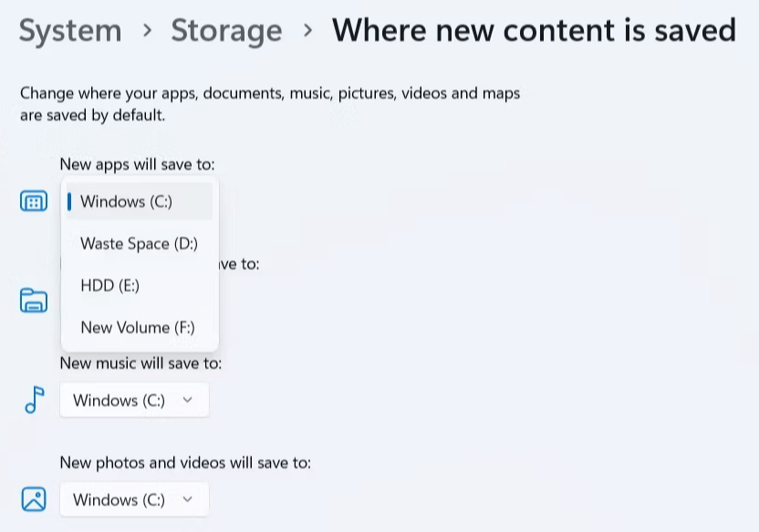Screen dimensions: 759x532
Task: Click 'New photos and videos will save to:' label
Action: [185, 463]
